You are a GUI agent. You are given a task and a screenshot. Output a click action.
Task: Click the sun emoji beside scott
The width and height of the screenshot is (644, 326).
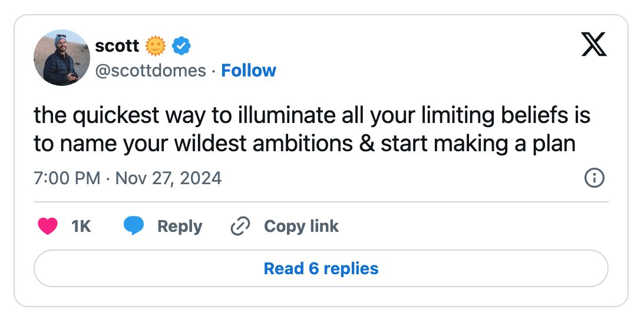(156, 46)
